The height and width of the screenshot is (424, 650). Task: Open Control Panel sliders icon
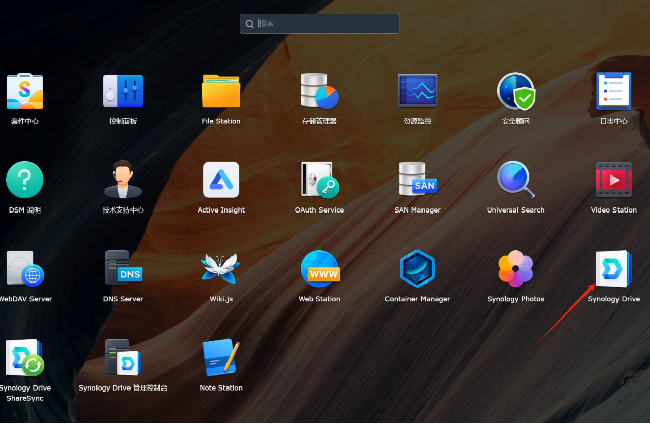123,92
